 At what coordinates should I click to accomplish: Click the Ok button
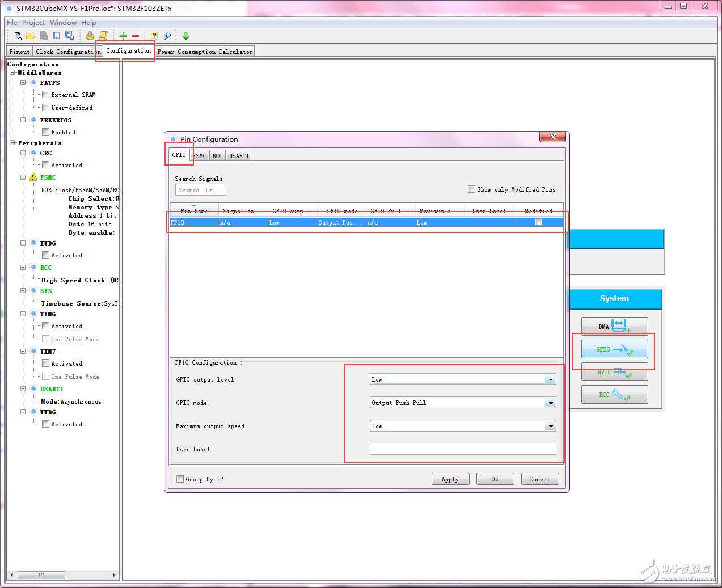click(495, 479)
